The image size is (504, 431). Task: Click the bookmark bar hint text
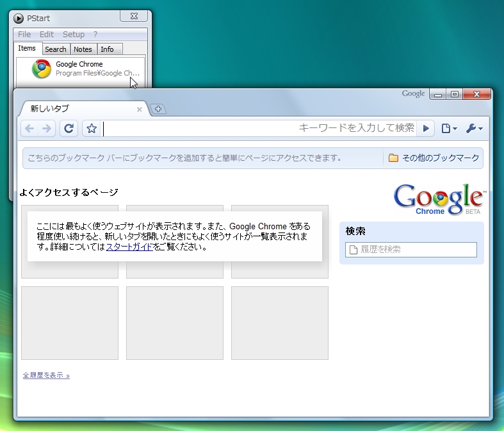tap(184, 158)
